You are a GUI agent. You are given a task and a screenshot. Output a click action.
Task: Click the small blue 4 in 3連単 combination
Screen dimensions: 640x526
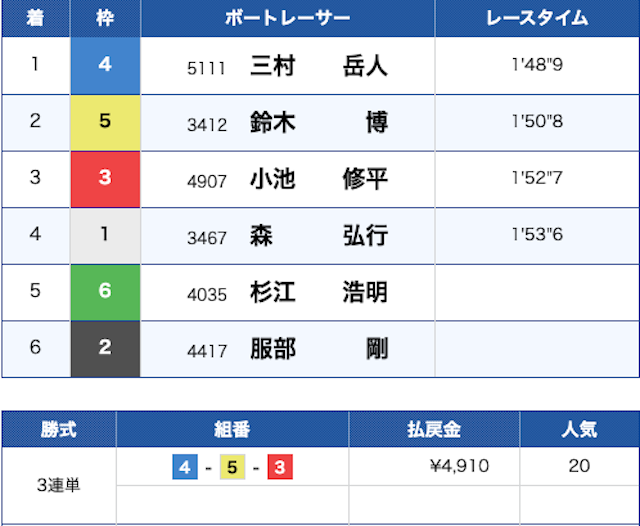pyautogui.click(x=183, y=467)
